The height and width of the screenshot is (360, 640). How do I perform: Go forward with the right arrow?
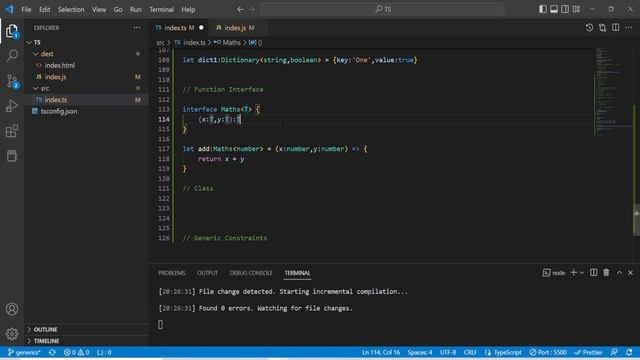pyautogui.click(x=252, y=9)
